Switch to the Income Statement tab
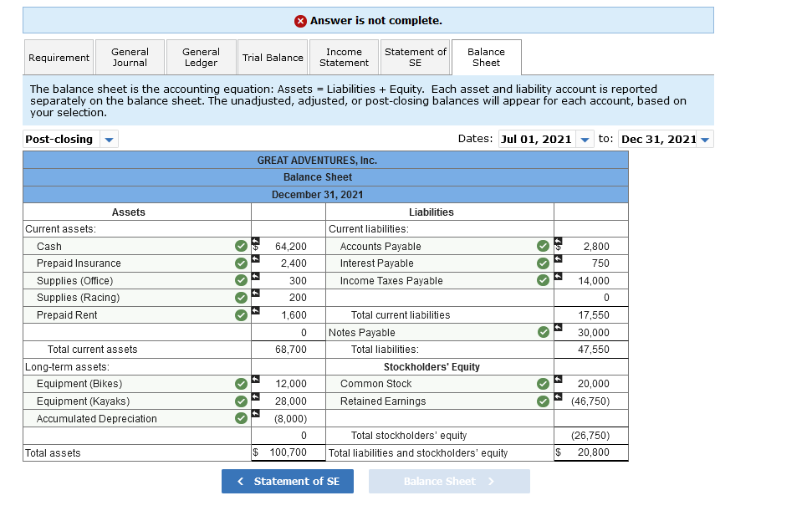 pyautogui.click(x=344, y=57)
